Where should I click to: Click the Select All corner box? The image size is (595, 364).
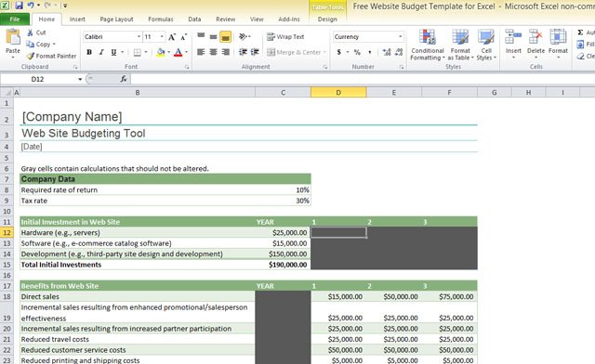click(x=7, y=92)
